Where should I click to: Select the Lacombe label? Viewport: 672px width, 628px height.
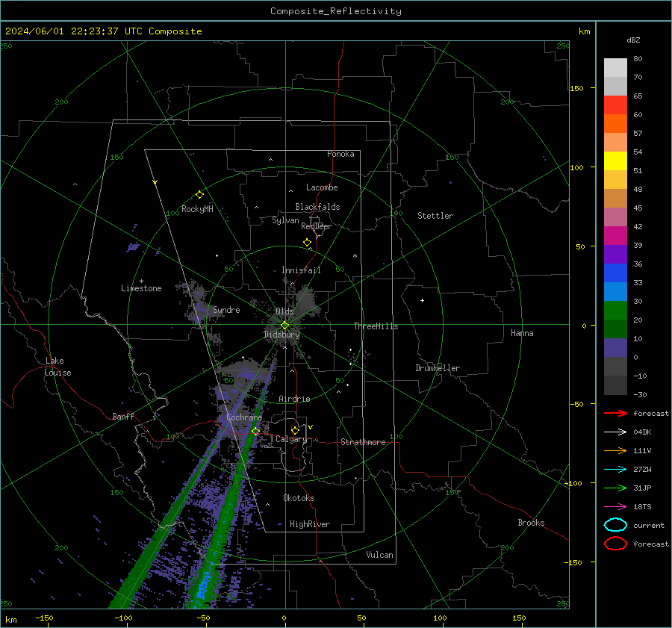322,187
